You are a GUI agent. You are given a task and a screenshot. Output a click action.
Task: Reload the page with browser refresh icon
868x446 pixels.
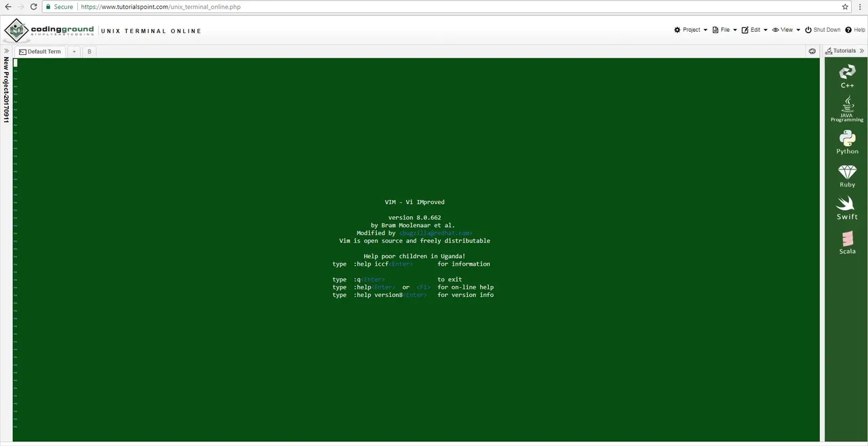click(x=33, y=7)
